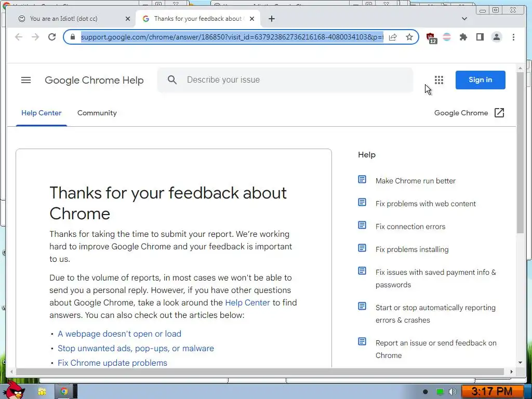Click the Chrome taskbar icon
This screenshot has height=399, width=532.
click(x=64, y=392)
